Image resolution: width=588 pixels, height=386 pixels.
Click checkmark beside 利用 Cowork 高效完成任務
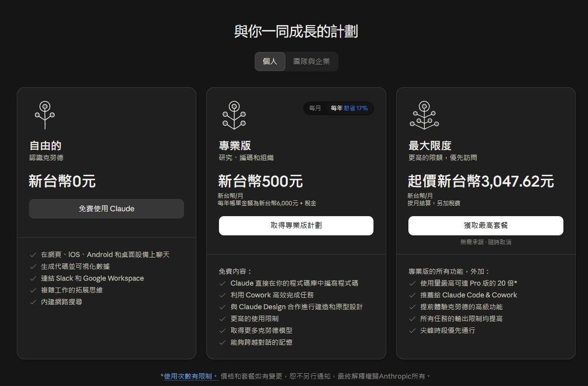222,295
